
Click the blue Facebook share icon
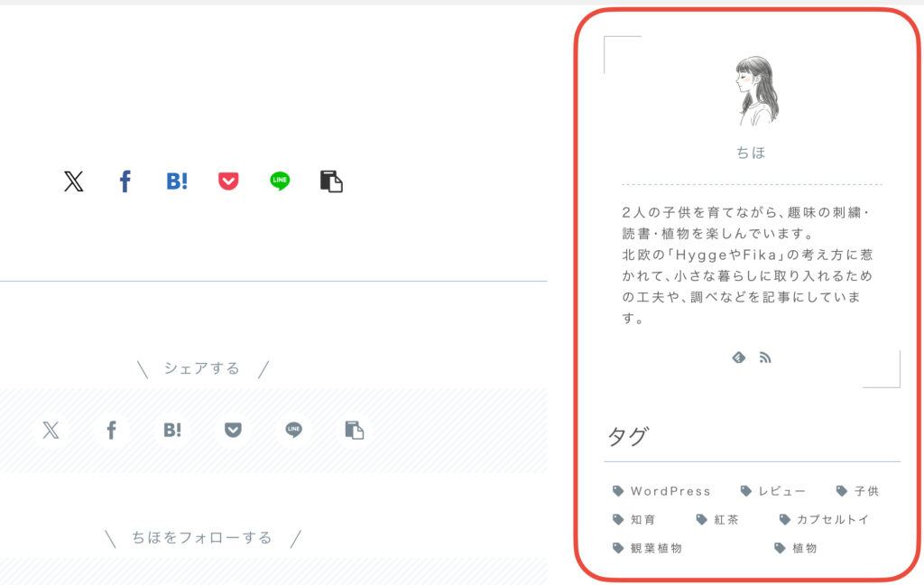[x=125, y=181]
